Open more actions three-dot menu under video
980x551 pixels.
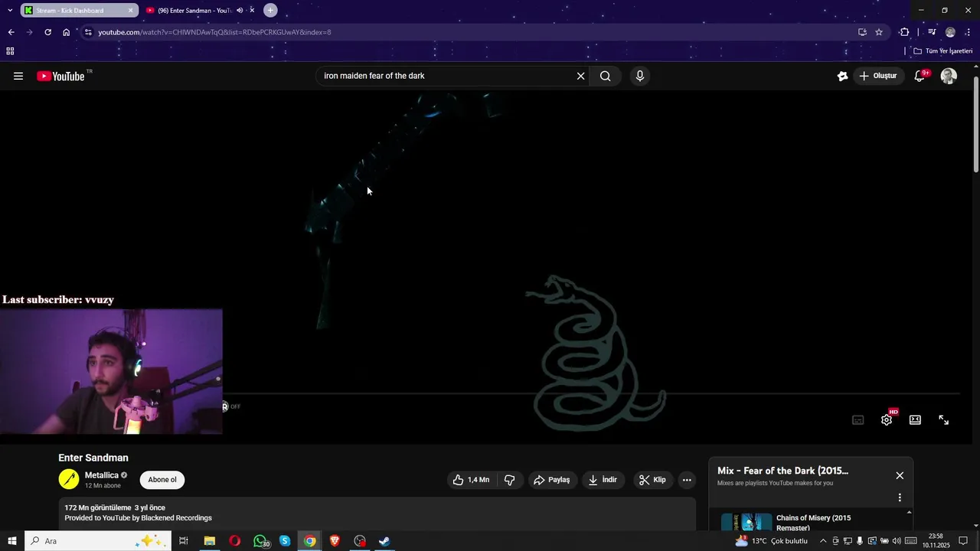click(687, 480)
